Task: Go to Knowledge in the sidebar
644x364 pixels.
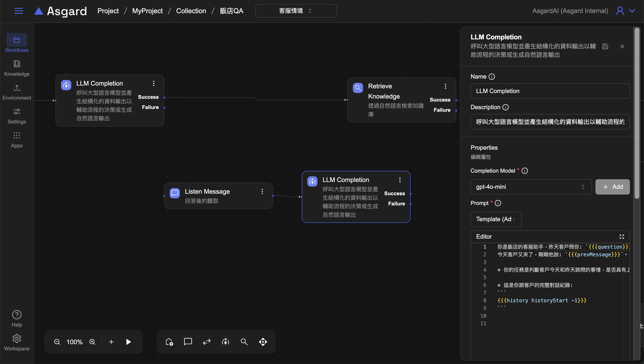Action: [x=17, y=68]
